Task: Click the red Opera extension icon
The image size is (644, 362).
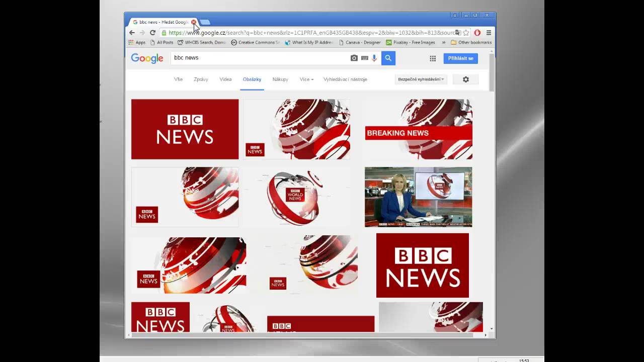Action: pos(477,33)
